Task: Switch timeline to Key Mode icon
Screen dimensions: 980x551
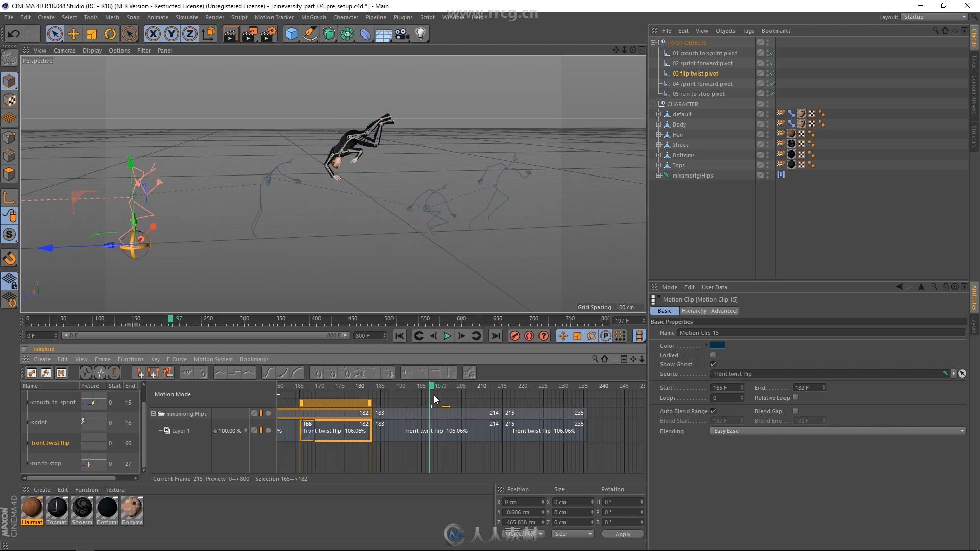Action: pos(32,373)
